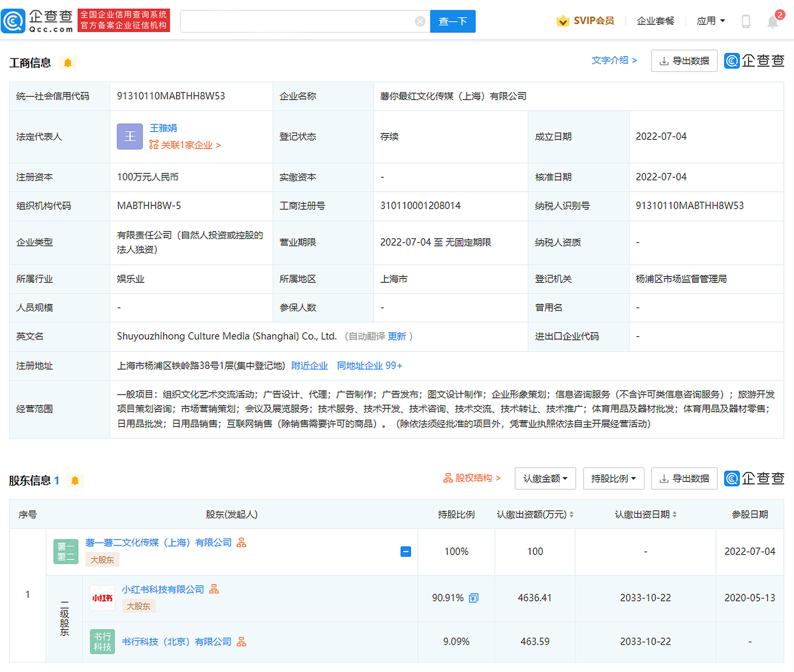The image size is (794, 672).
Task: Open 王雅娟 legal representative link
Action: click(163, 128)
